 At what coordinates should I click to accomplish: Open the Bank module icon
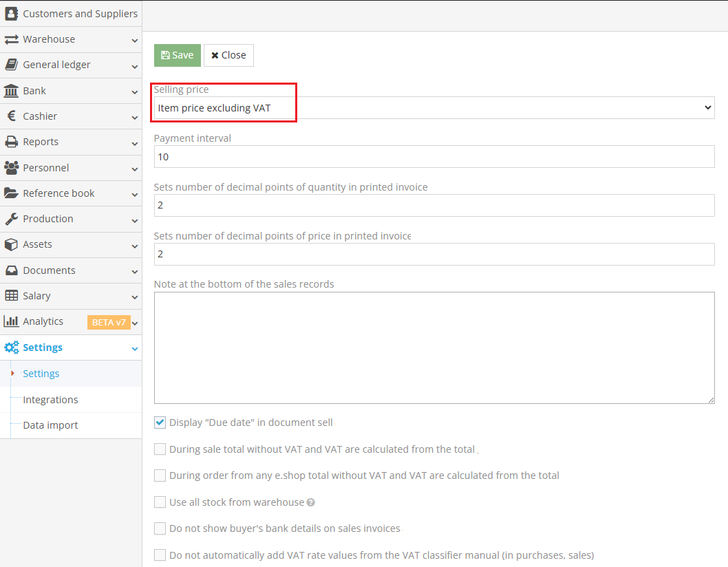(10, 90)
